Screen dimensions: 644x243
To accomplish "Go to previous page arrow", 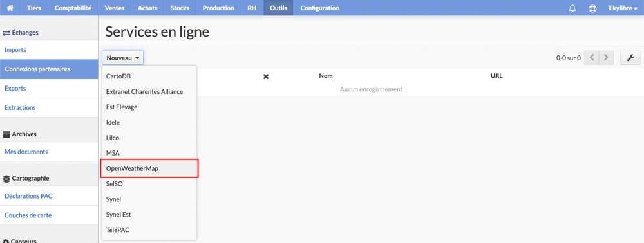I will 592,58.
